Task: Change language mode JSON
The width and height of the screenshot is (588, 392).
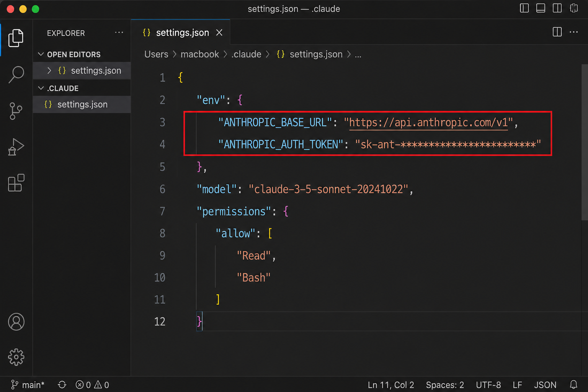Action: 545,385
